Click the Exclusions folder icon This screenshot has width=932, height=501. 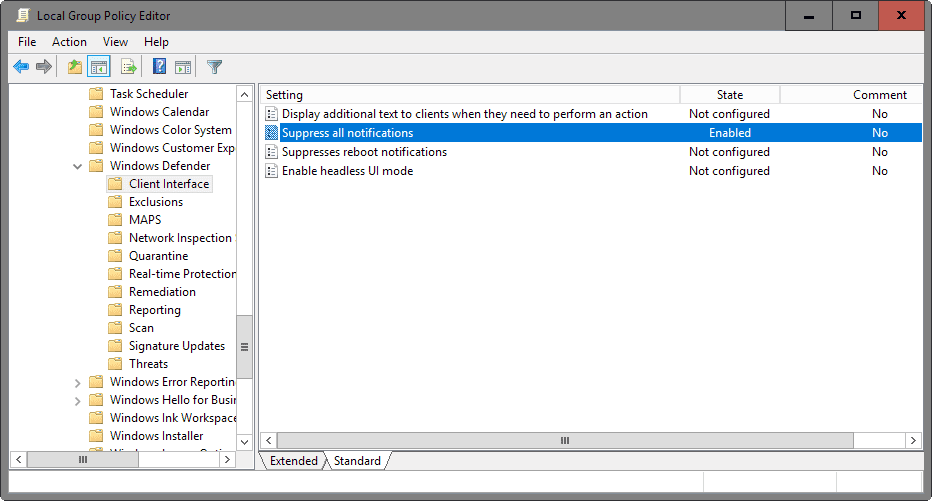click(x=115, y=202)
